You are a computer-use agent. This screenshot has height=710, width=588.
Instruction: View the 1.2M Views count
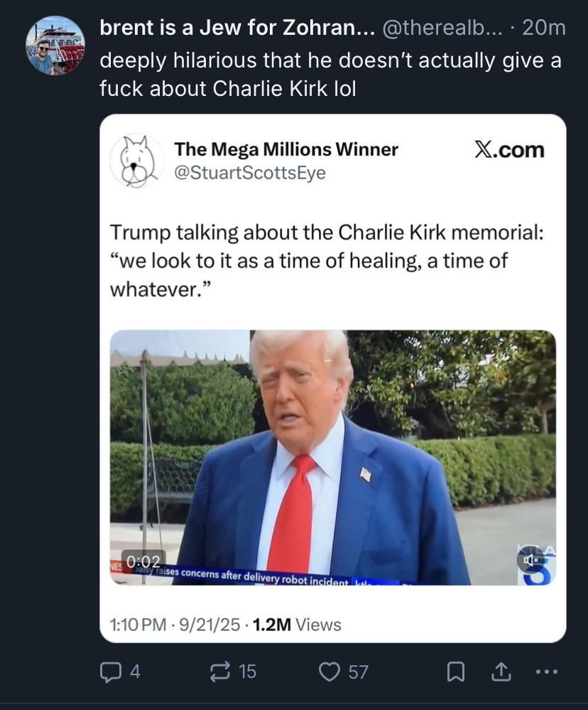[x=297, y=625]
